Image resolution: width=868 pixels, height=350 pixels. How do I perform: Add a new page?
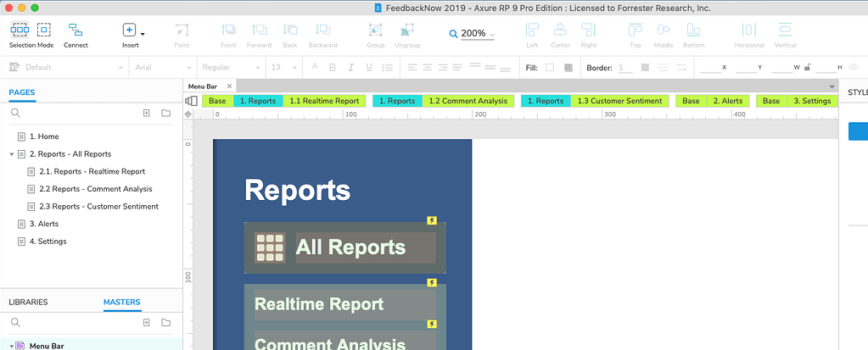147,113
